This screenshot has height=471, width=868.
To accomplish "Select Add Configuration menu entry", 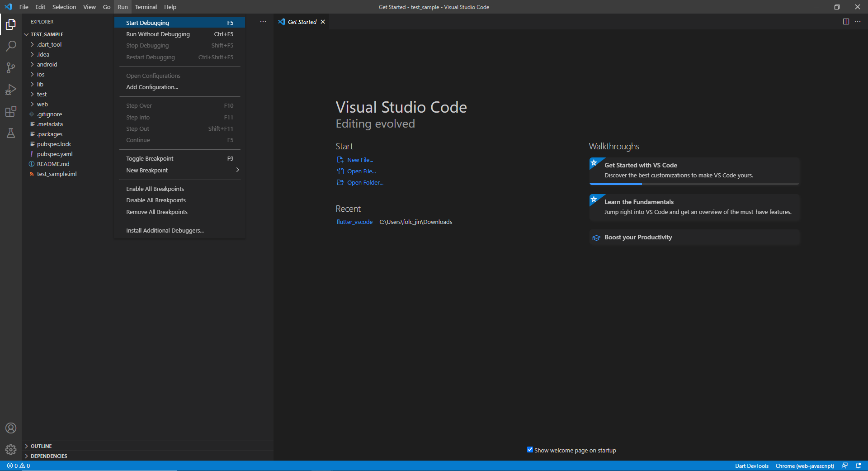I will click(x=180, y=87).
